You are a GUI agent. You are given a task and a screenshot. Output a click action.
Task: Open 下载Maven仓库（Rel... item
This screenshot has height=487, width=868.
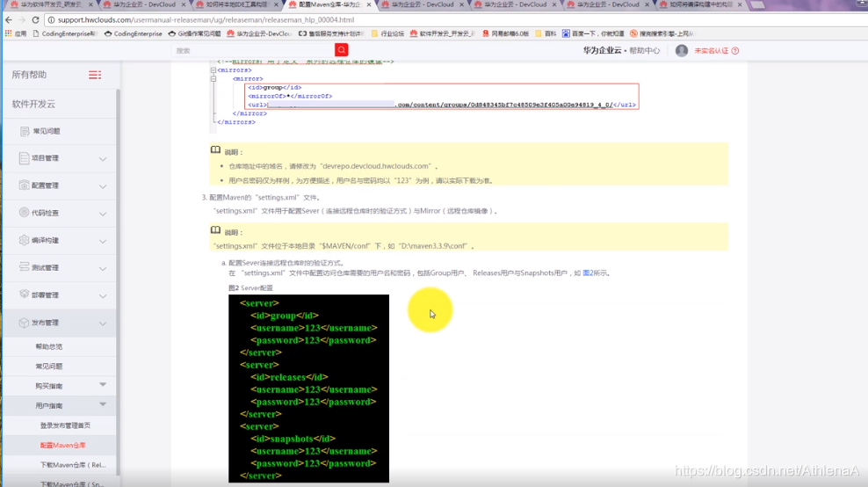[x=73, y=465]
